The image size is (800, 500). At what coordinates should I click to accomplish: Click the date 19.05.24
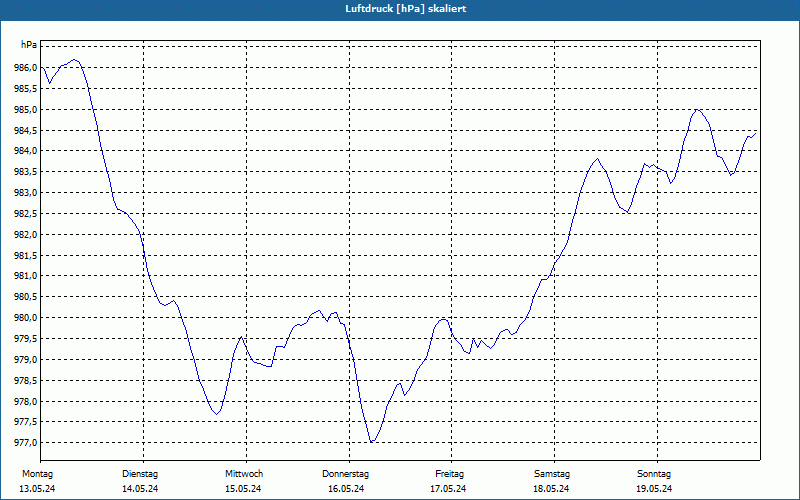(654, 489)
